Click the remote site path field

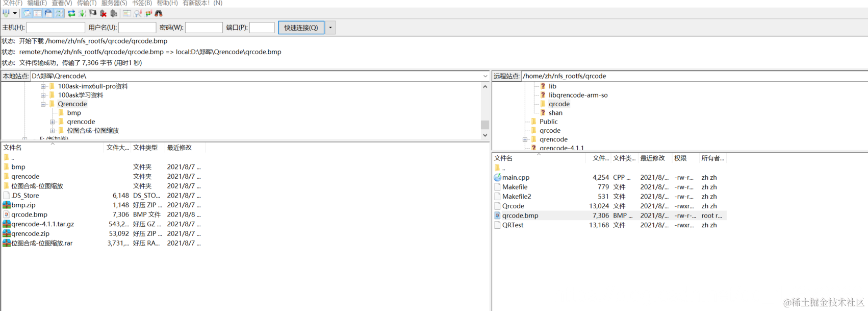[x=694, y=76]
